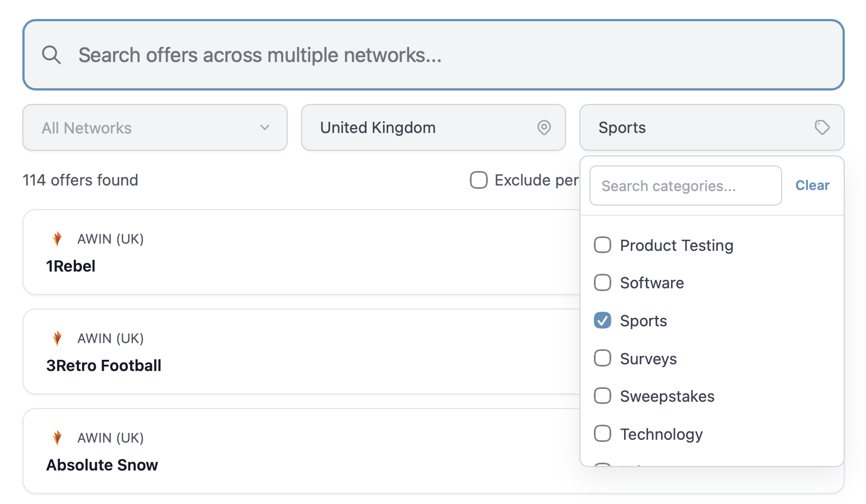
Task: Open the All Networks dropdown
Action: coord(155,127)
